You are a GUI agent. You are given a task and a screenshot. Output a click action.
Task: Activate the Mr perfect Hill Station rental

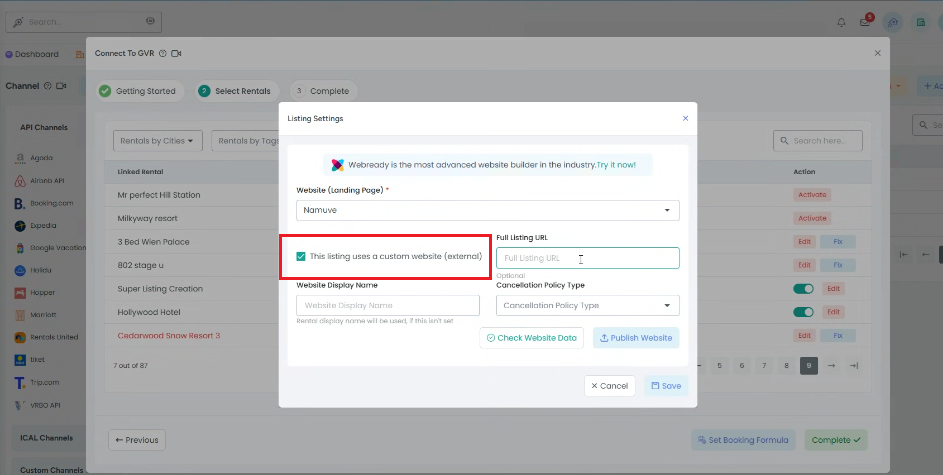click(x=812, y=195)
